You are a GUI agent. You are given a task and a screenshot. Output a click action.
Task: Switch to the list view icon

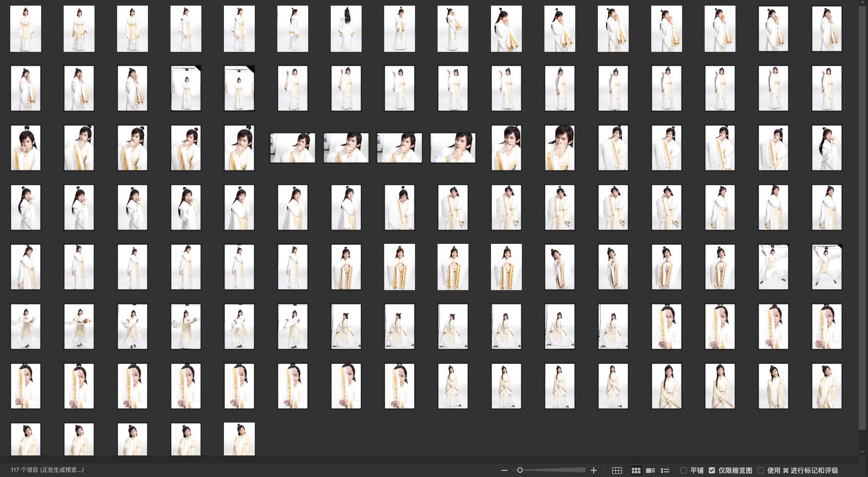(665, 470)
